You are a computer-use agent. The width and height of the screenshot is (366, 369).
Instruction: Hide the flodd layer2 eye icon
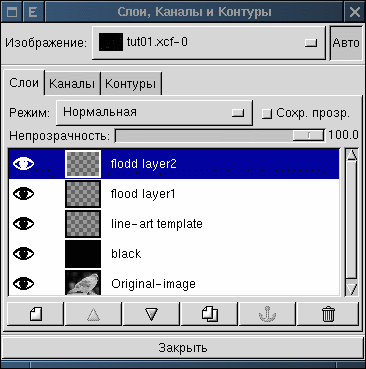[x=23, y=164]
